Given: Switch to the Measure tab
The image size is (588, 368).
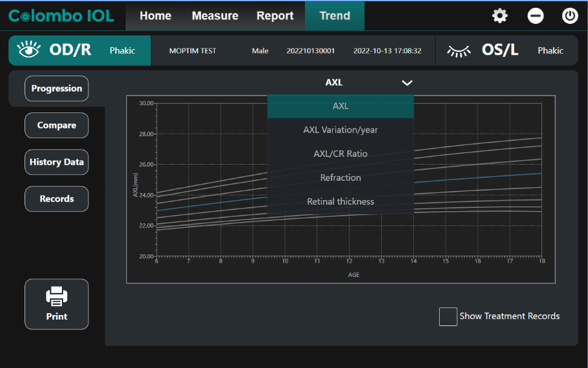Looking at the screenshot, I should 215,16.
